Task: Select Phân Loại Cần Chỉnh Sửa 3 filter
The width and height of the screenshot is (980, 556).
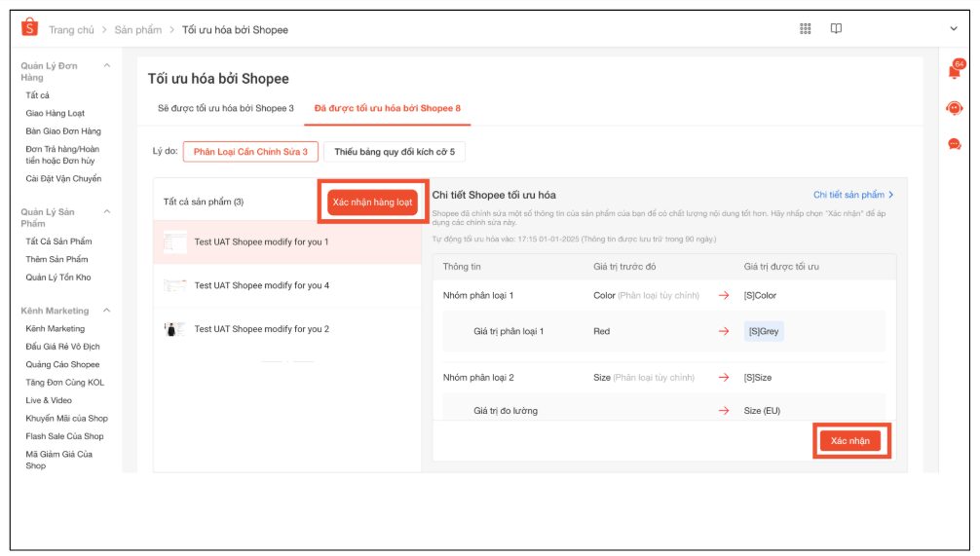Action: [x=250, y=152]
